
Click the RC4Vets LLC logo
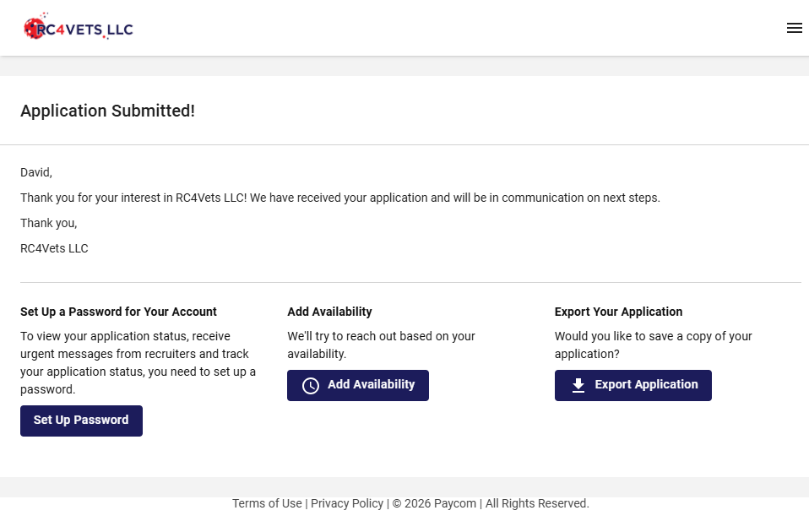coord(79,29)
